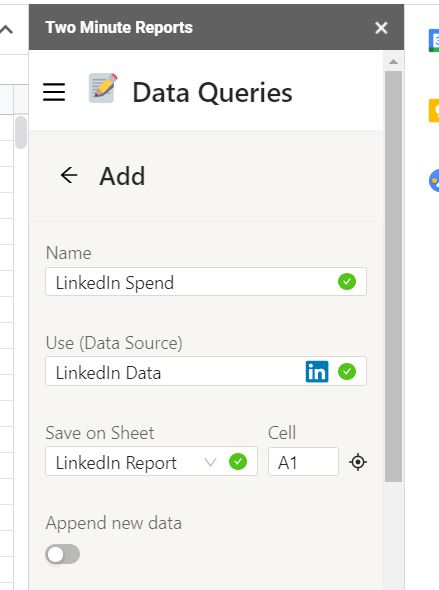Click the green checkmark in Save on Sheet

pos(238,462)
